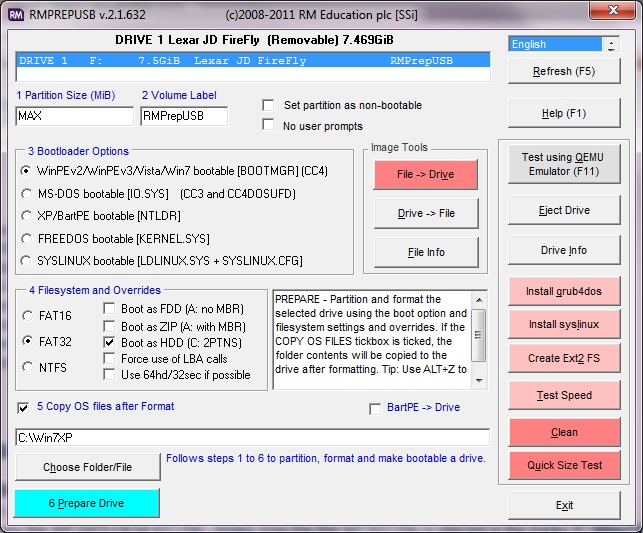
Task: Select the DRIVE 1 Lexar JD FireFly row
Action: [253, 61]
